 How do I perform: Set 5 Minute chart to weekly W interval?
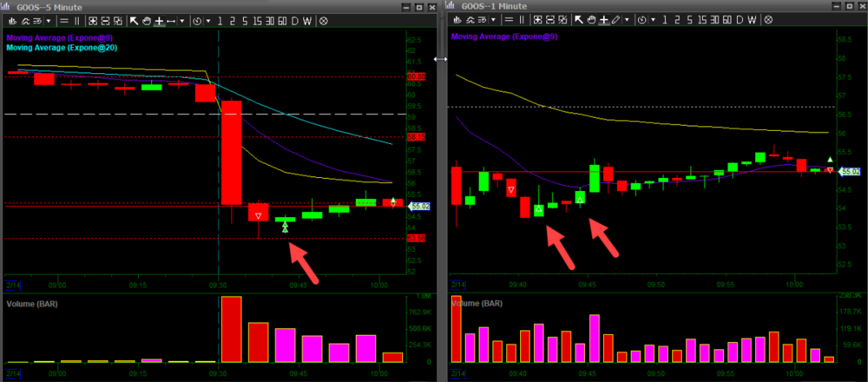[x=308, y=19]
